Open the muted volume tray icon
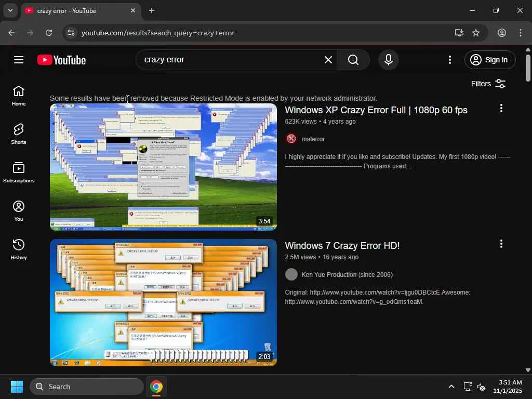This screenshot has width=532, height=399. click(481, 387)
